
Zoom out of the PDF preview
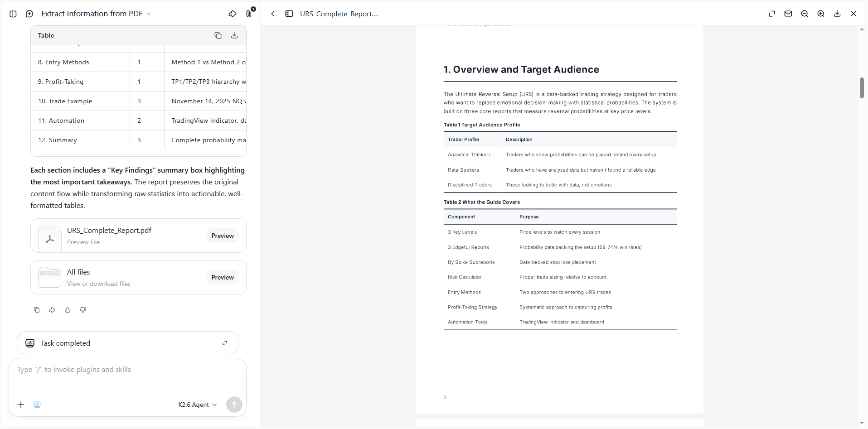(805, 14)
